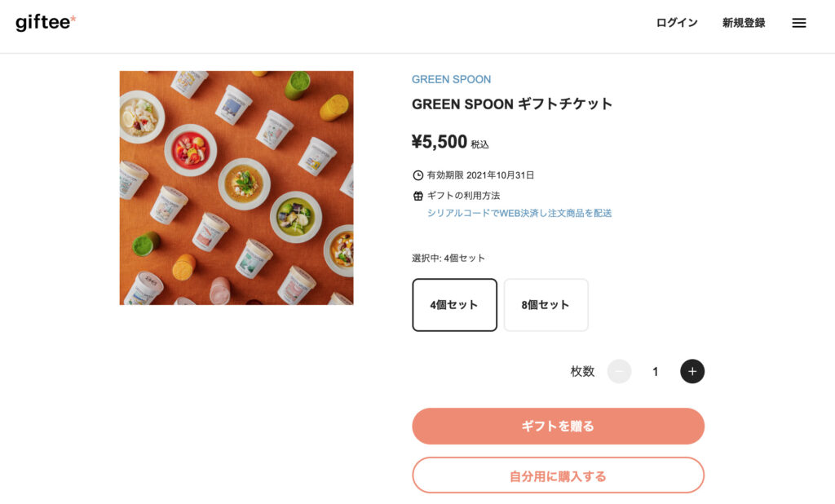This screenshot has height=504, width=835.
Task: Follow the GREEN SPOON brand link
Action: tap(451, 79)
